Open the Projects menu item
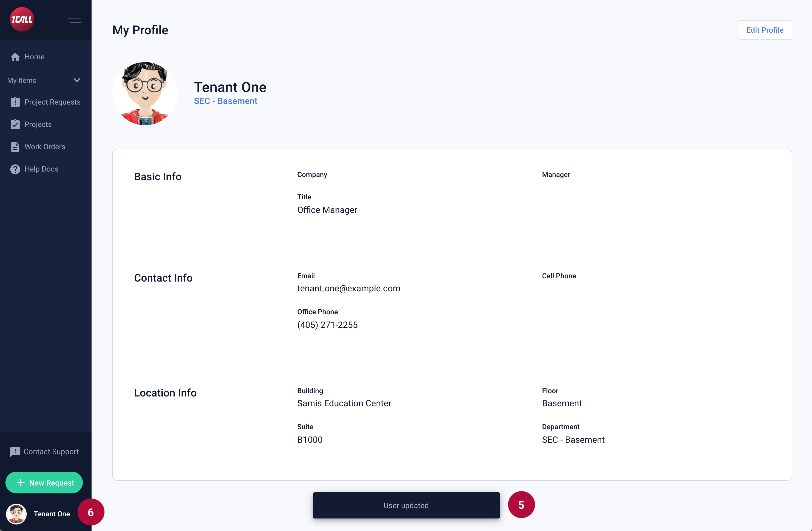 pyautogui.click(x=38, y=124)
